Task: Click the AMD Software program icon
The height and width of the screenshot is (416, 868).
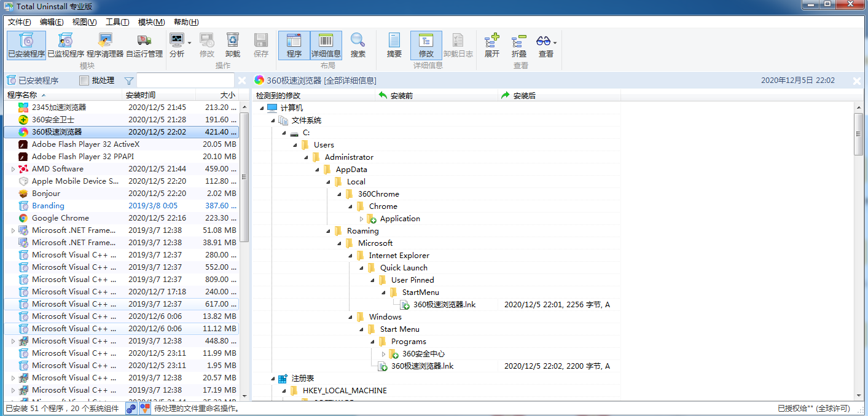Action: (23, 169)
